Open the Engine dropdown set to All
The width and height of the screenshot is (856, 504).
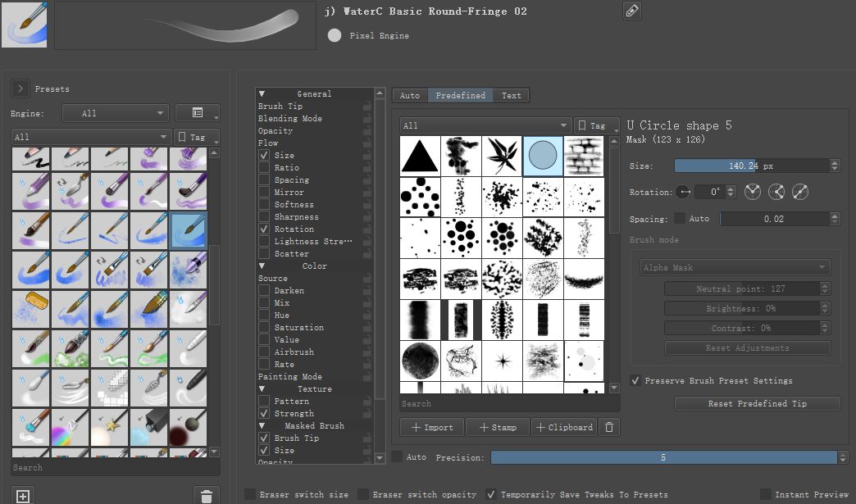115,113
